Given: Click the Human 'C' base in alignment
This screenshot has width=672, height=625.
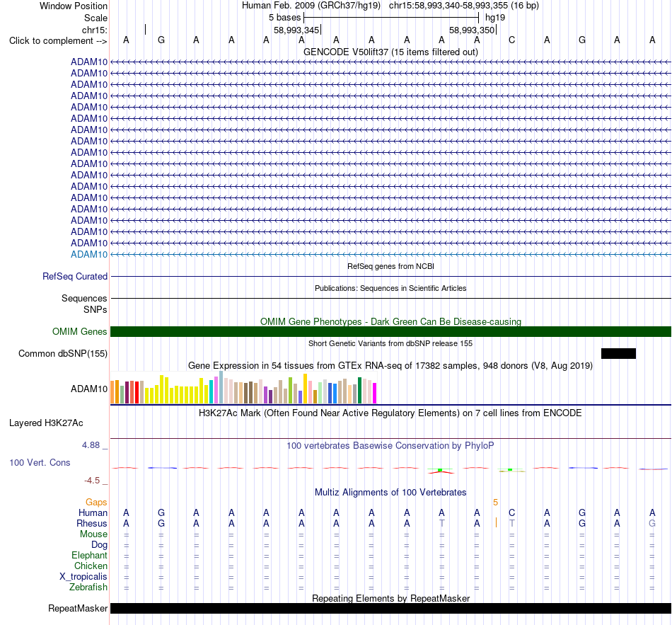Looking at the screenshot, I should point(511,512).
